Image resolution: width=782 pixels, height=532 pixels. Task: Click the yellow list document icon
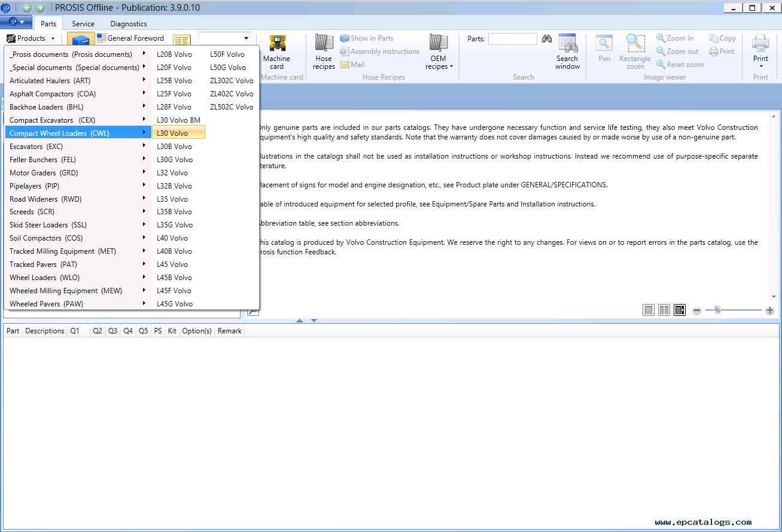coord(182,40)
